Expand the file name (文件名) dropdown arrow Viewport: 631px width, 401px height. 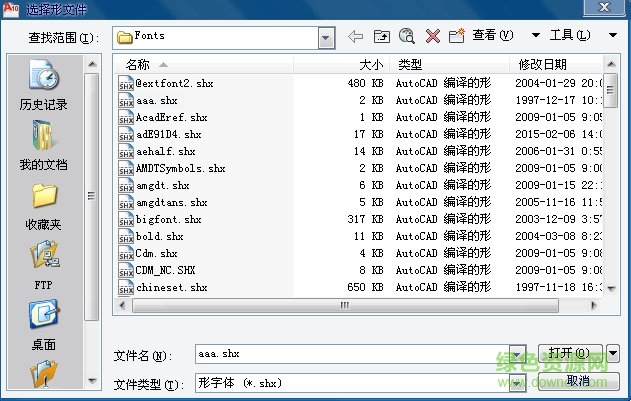(517, 354)
